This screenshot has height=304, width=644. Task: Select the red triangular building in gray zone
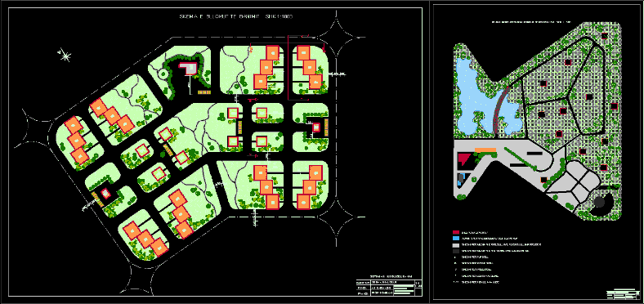(463, 159)
